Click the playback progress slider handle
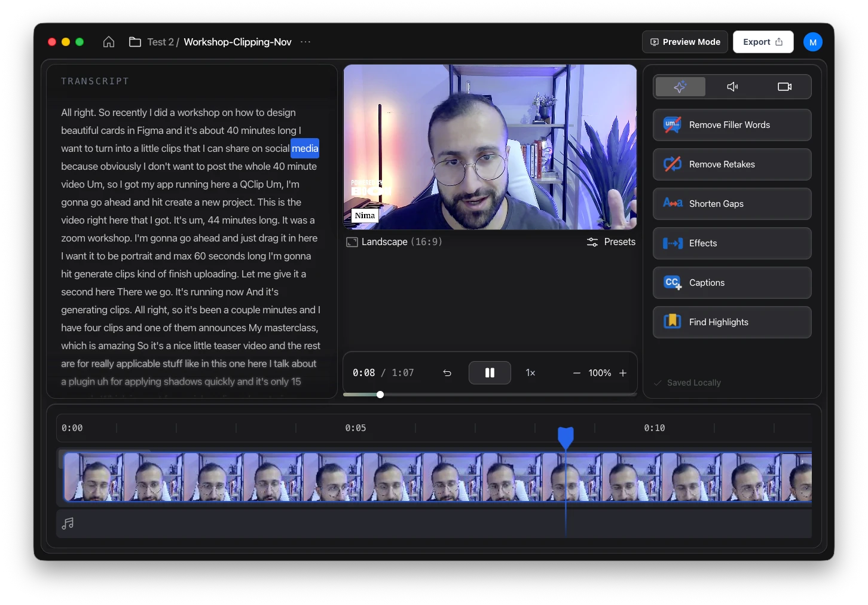Image resolution: width=868 pixels, height=605 pixels. click(380, 395)
